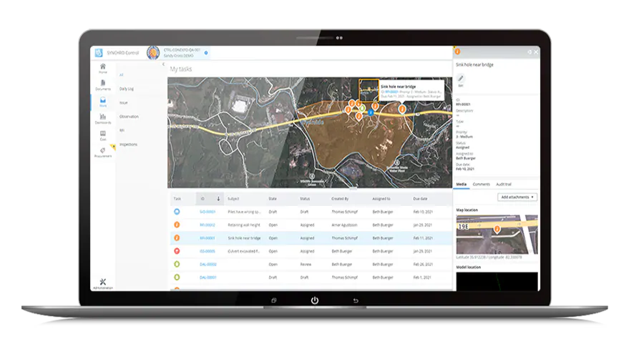Click the Sandy Cross project logo
644x354 pixels.
point(153,53)
